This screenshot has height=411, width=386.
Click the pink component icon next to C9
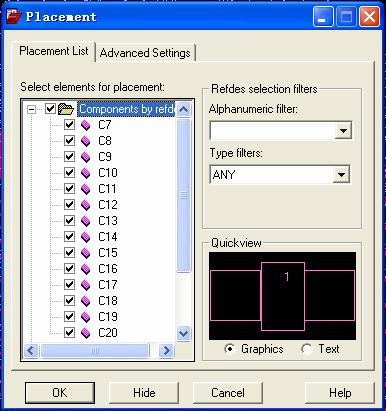click(x=86, y=157)
